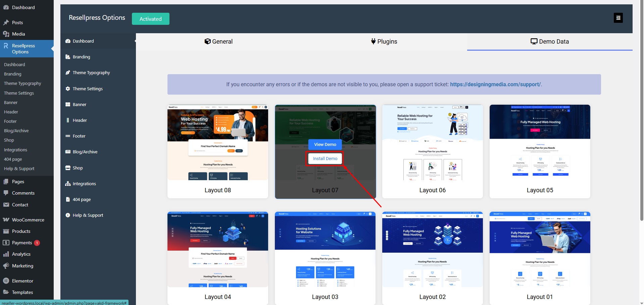This screenshot has width=644, height=305.
Task: Click the Integrations icon in Resellpress panel
Action: [68, 184]
